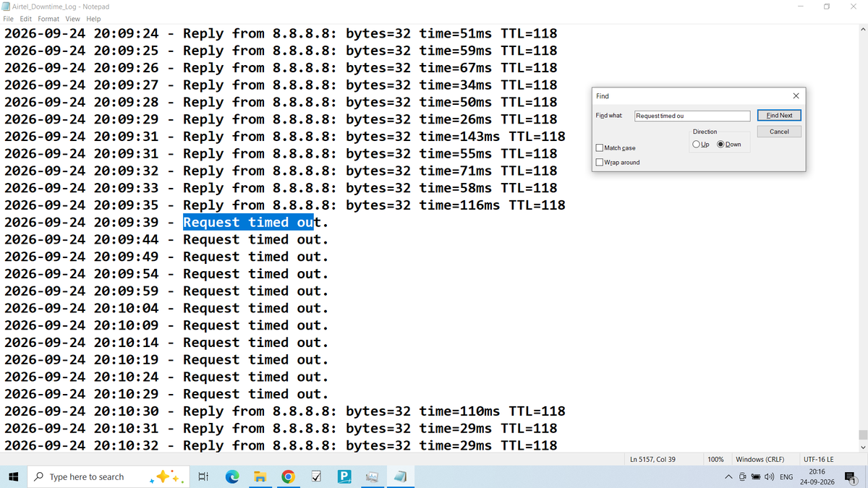The height and width of the screenshot is (488, 868).
Task: Open the notification center with 1 alert
Action: coord(850,477)
